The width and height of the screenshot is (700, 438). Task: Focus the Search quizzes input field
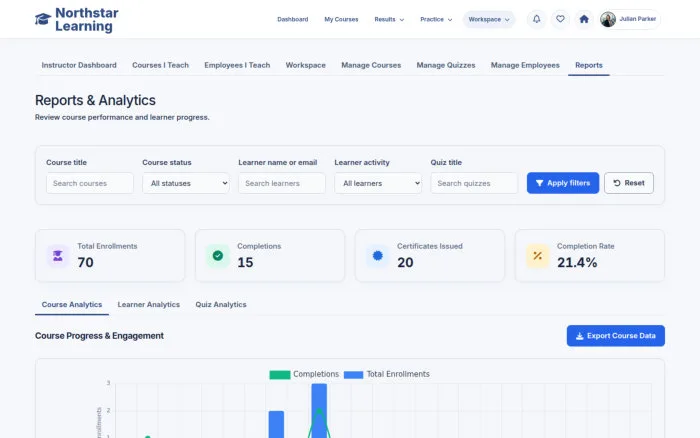click(x=474, y=183)
